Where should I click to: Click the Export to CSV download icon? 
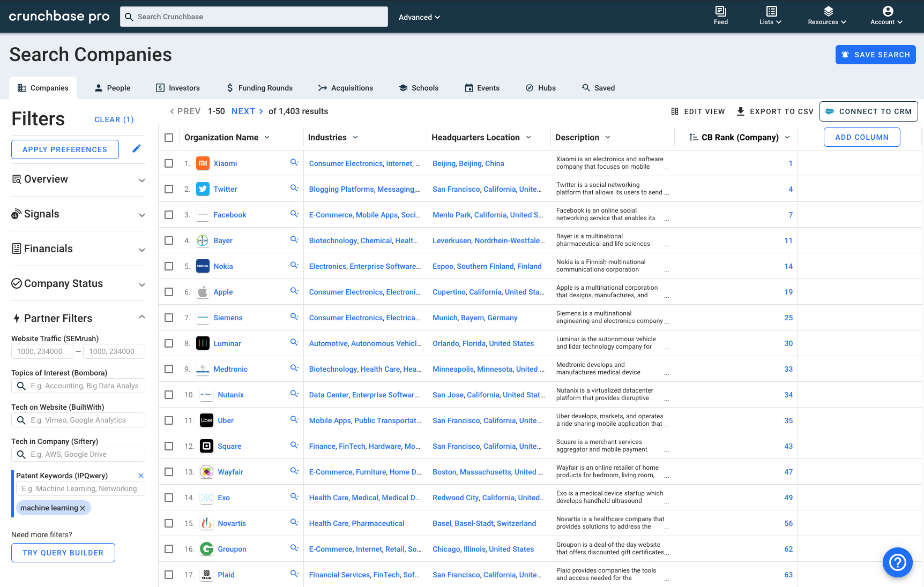(741, 111)
